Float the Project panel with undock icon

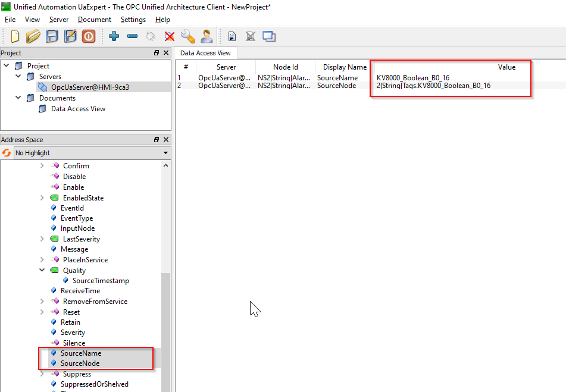(x=157, y=53)
